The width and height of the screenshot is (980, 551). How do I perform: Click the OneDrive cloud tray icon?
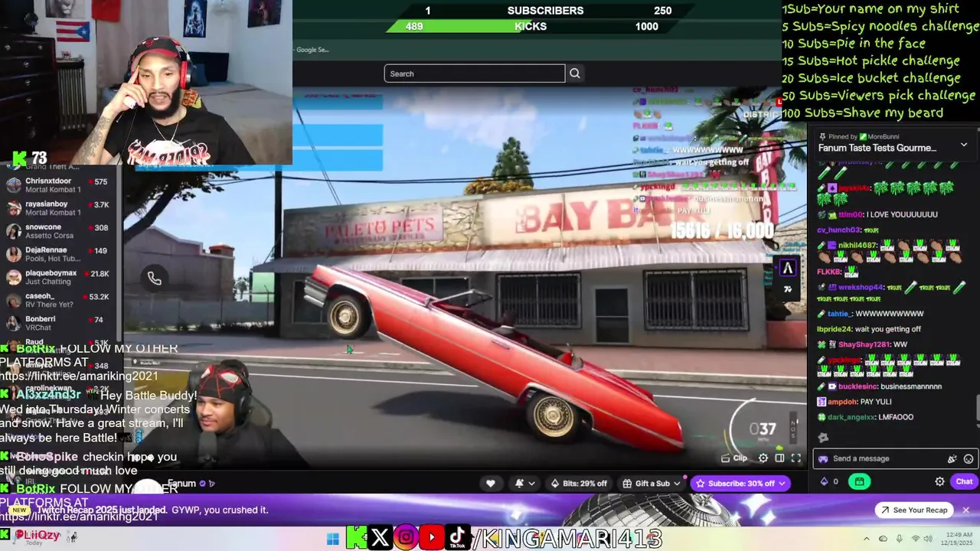click(883, 539)
